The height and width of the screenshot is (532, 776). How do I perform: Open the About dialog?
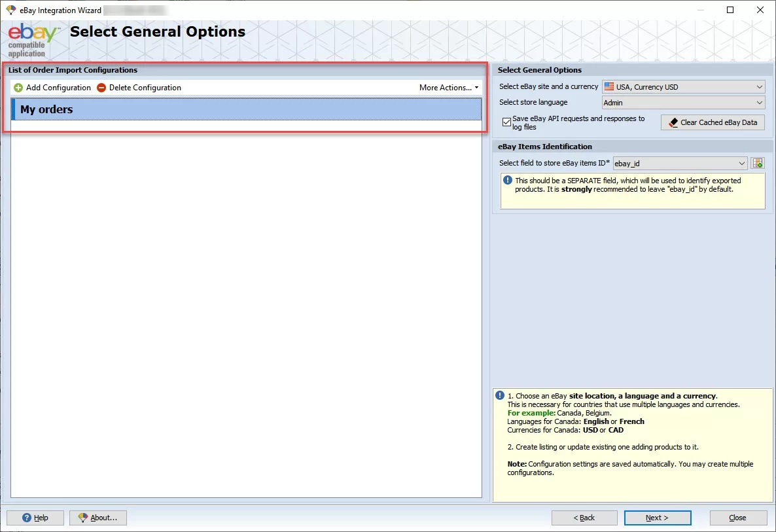98,518
